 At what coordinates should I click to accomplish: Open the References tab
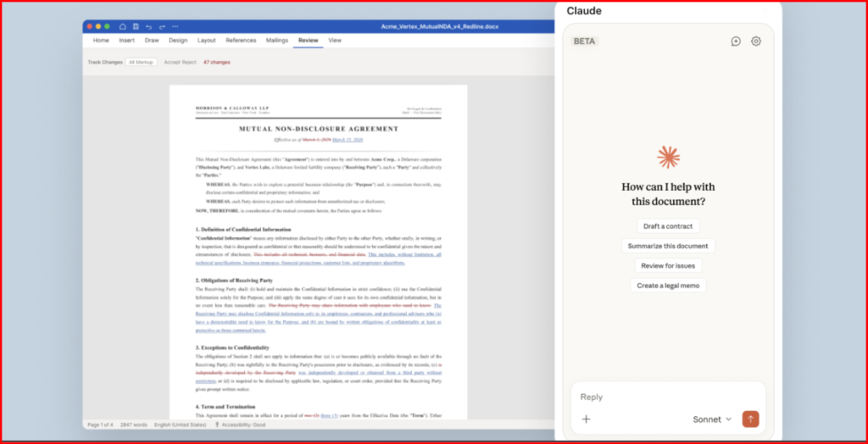click(x=241, y=40)
